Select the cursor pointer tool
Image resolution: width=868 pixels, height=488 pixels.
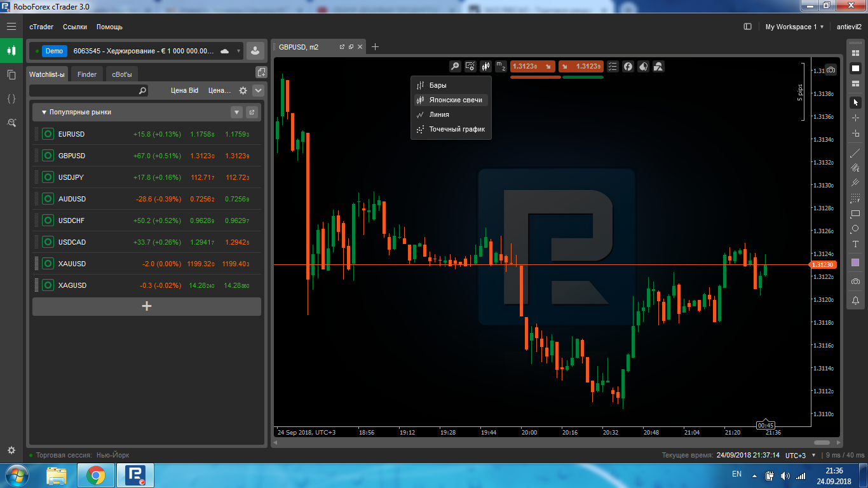(x=855, y=102)
